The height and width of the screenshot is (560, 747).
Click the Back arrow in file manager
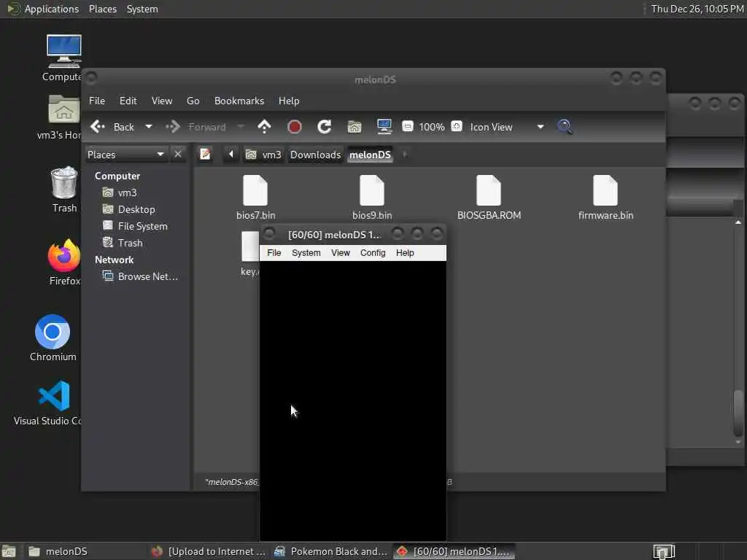click(x=98, y=127)
